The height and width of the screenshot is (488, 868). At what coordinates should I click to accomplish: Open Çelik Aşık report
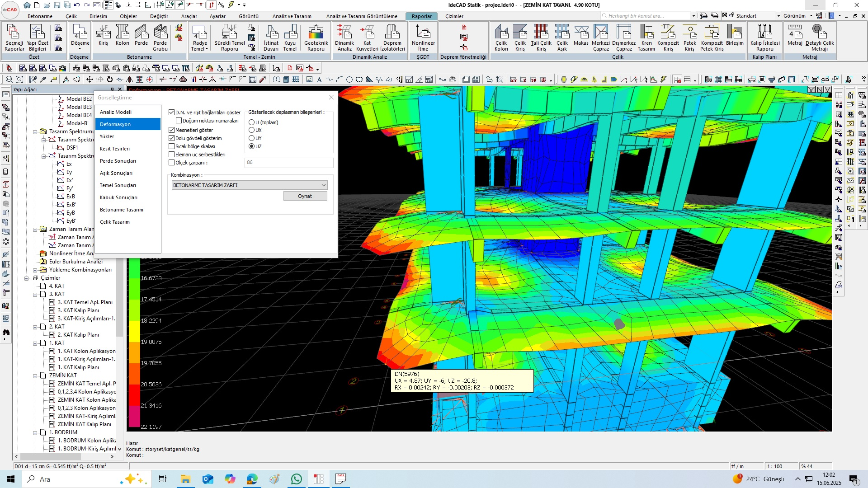click(562, 38)
